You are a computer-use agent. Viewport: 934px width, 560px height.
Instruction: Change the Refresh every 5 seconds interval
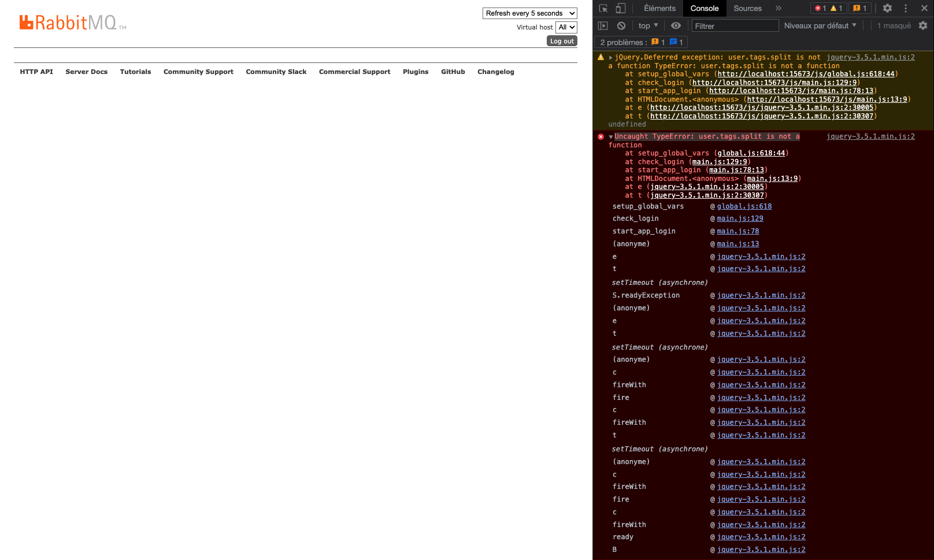529,13
